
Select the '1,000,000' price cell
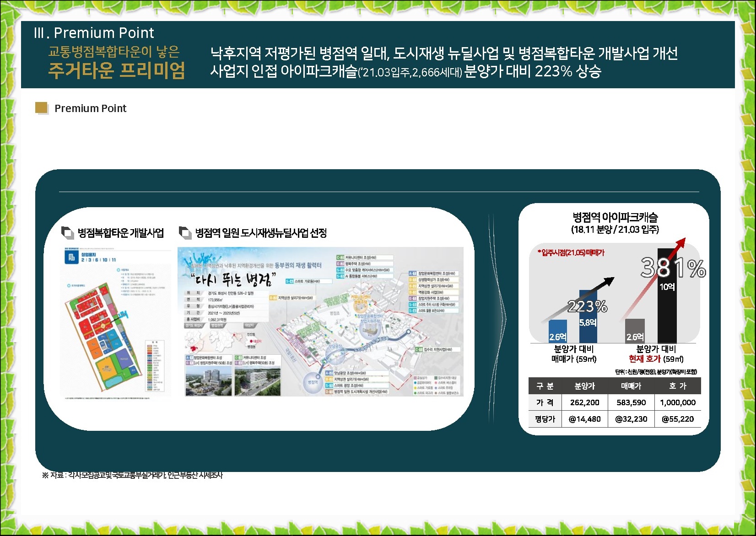678,402
